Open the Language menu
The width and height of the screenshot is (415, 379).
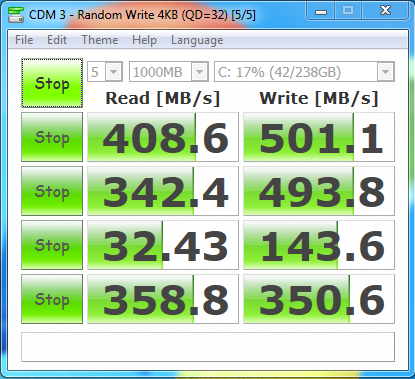(x=197, y=40)
